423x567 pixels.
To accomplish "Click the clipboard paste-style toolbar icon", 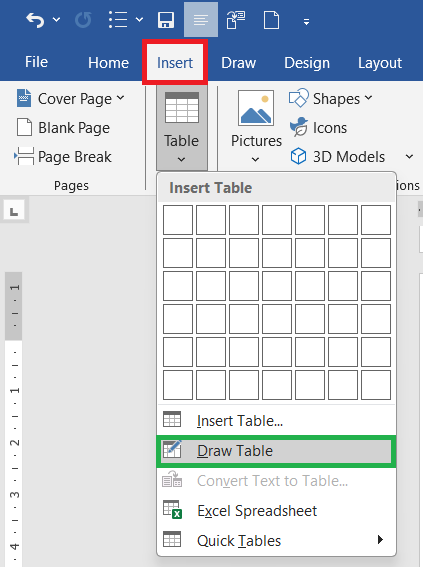I will pos(236,20).
